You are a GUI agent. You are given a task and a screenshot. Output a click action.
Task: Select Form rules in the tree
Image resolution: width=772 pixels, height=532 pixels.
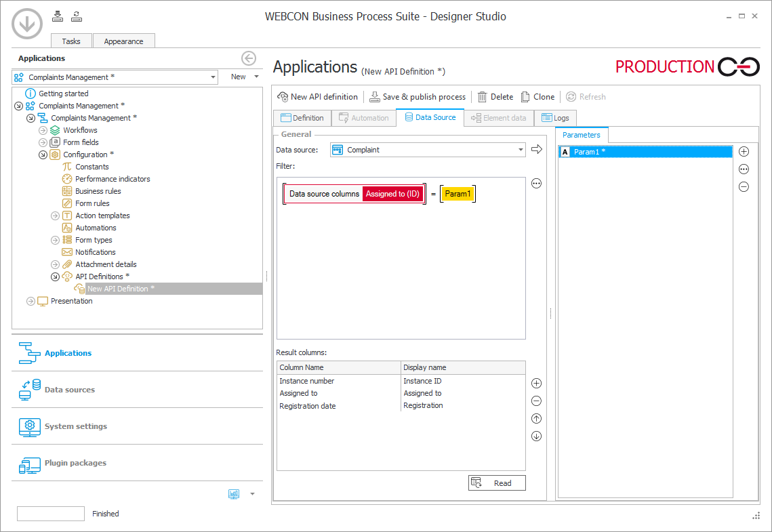point(85,203)
